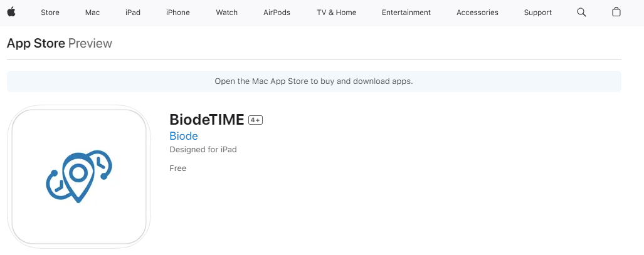644x255 pixels.
Task: Click the 4+ age rating badge
Action: 255,120
